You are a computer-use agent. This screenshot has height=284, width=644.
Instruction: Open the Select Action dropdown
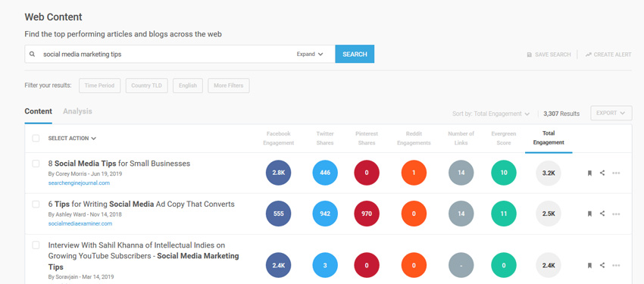click(x=72, y=139)
